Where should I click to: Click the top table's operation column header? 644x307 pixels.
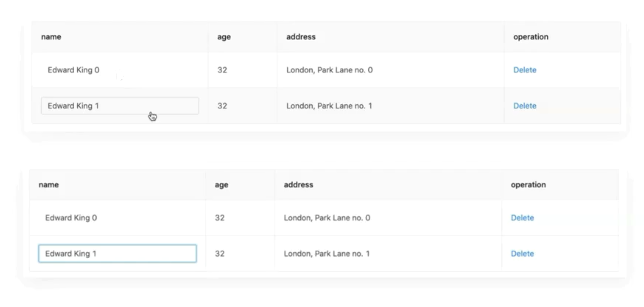531,37
